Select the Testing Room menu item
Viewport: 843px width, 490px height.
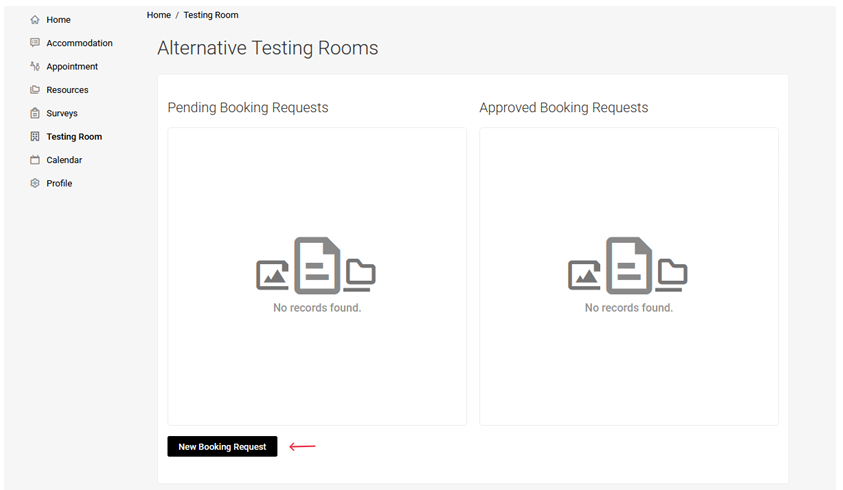(74, 137)
